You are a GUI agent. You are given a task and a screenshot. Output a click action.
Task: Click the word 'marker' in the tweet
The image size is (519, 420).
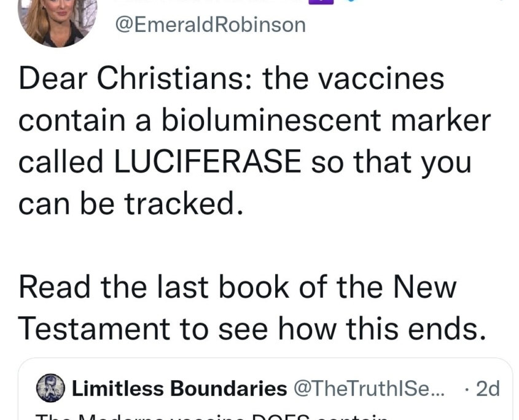click(x=441, y=120)
